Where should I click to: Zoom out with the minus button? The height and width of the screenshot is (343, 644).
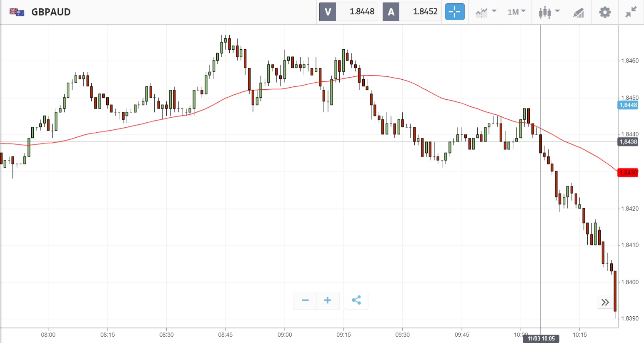(x=305, y=300)
